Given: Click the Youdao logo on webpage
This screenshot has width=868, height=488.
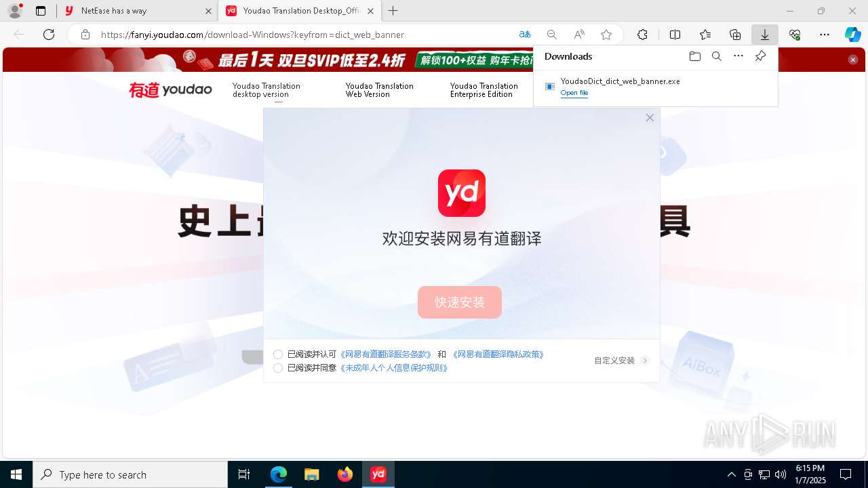Looking at the screenshot, I should tap(170, 89).
